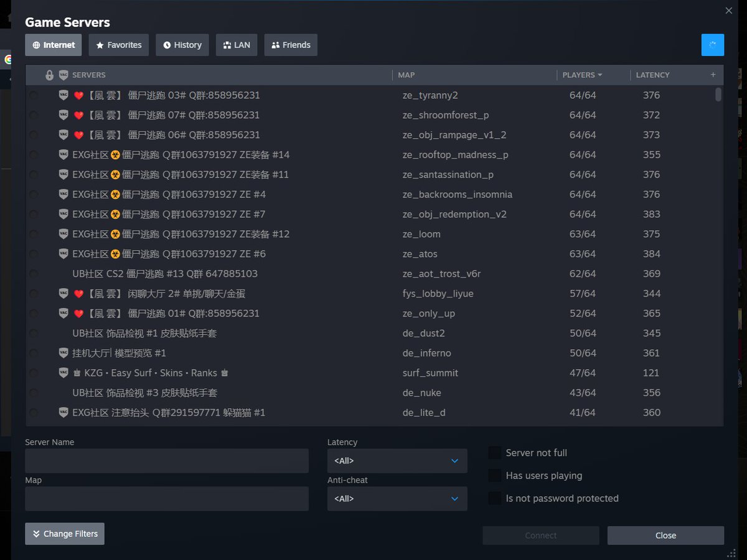Click map name ze_atos
747x560 pixels.
[420, 254]
